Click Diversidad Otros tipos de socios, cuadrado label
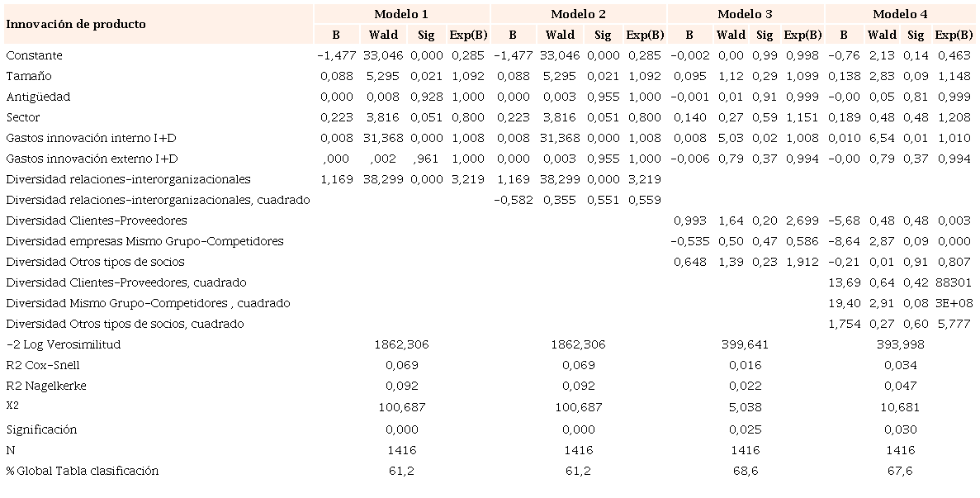Viewport: 980px width, 498px height. (125, 324)
